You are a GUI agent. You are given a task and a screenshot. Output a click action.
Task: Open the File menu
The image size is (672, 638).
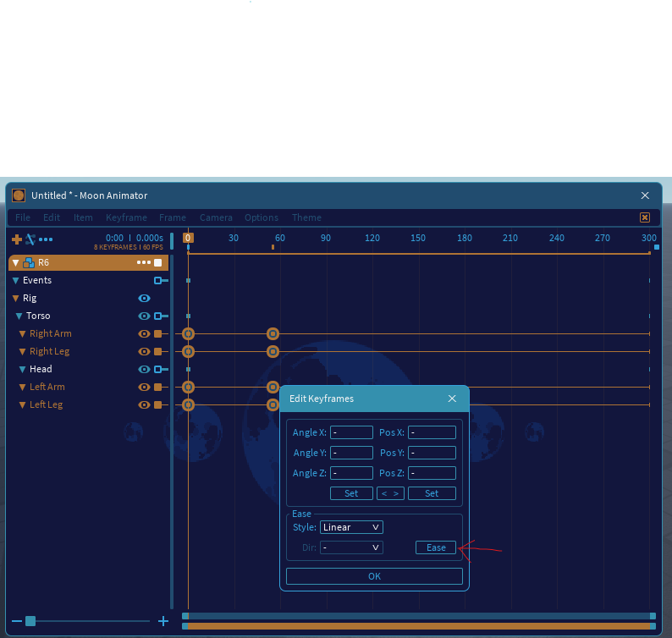click(x=23, y=217)
